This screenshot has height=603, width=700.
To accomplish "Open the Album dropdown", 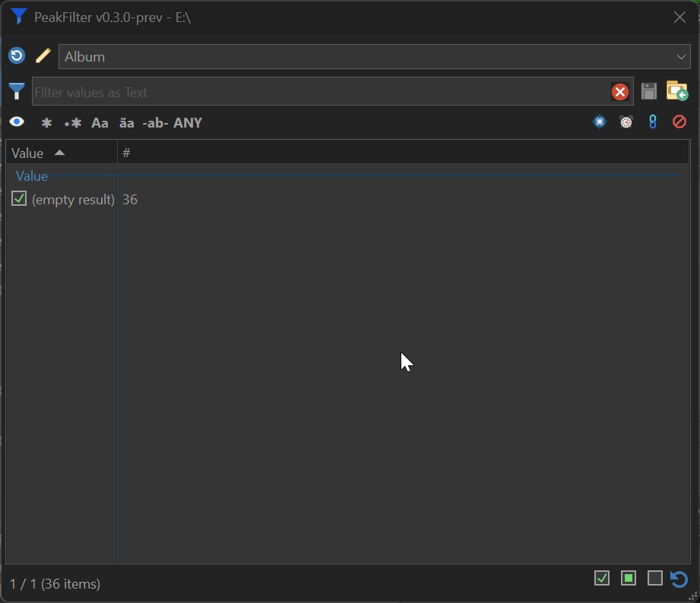I will point(374,57).
